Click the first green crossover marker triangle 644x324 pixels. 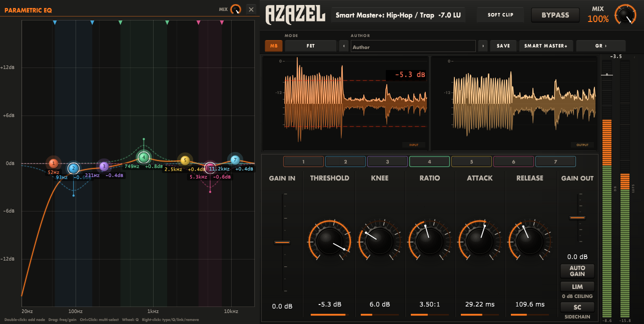click(120, 22)
